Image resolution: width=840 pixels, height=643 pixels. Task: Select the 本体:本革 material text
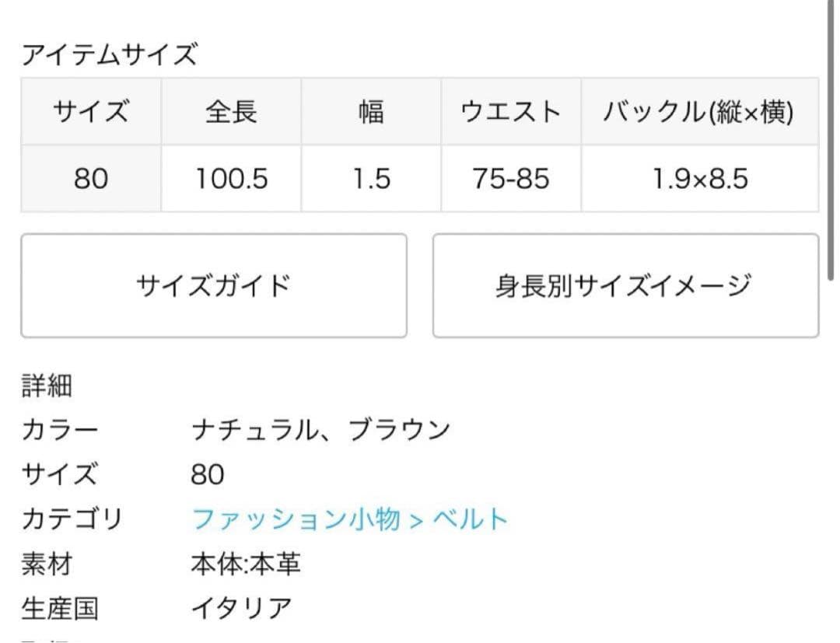coord(245,564)
